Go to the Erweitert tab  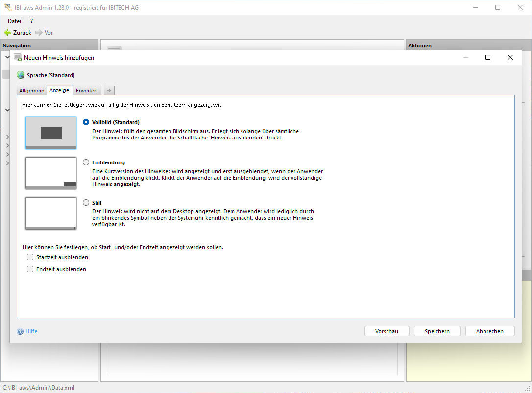87,91
